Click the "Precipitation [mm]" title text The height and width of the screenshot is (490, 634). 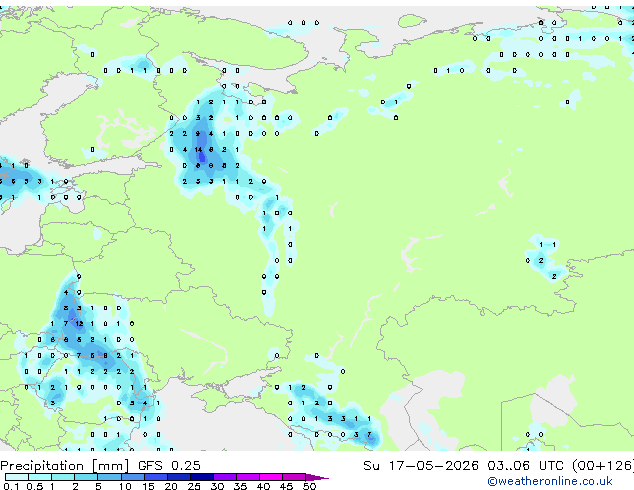(x=64, y=466)
